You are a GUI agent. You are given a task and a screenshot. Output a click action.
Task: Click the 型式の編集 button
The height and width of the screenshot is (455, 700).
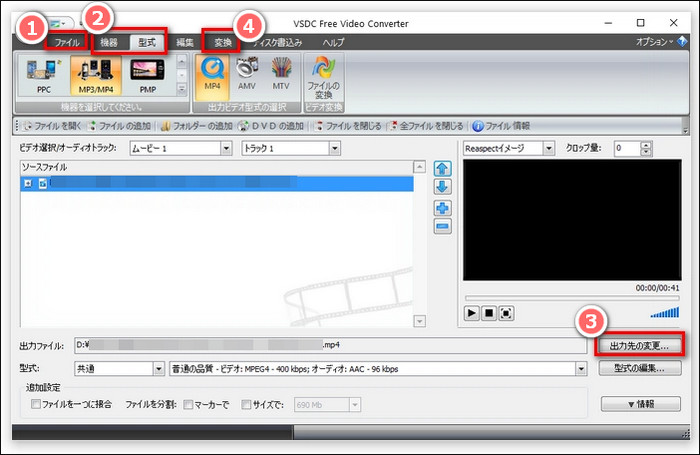pos(639,368)
